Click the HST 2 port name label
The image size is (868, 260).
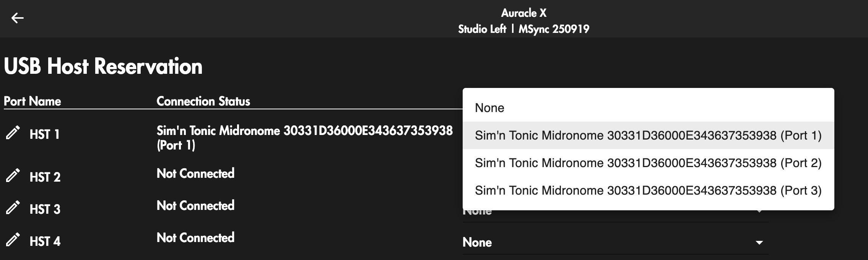coord(45,177)
